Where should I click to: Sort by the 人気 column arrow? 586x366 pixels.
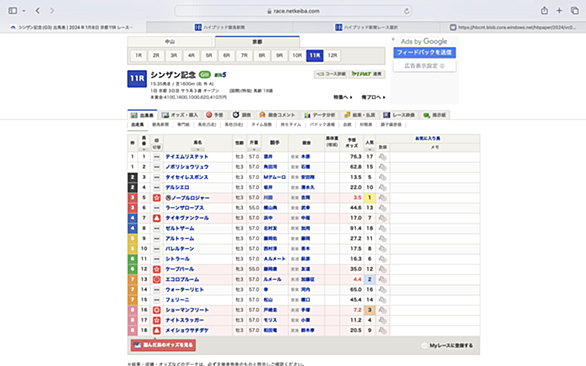point(370,150)
